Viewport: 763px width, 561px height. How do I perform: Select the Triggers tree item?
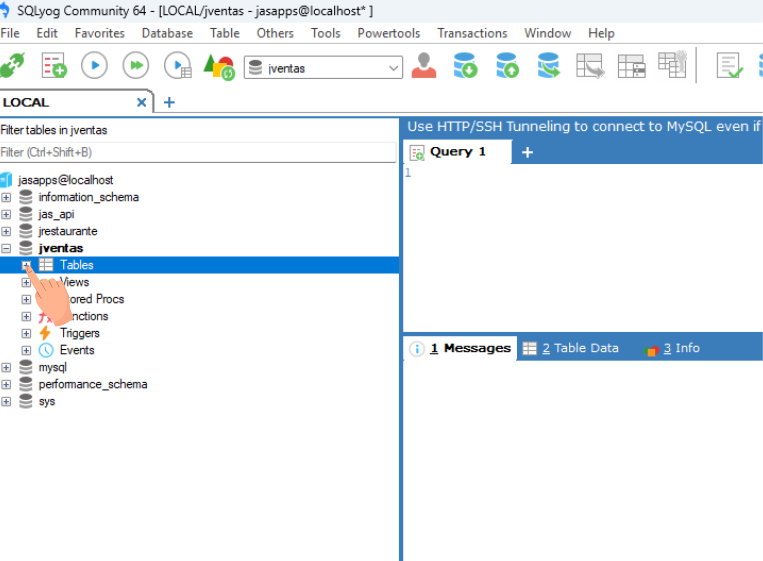(x=80, y=333)
